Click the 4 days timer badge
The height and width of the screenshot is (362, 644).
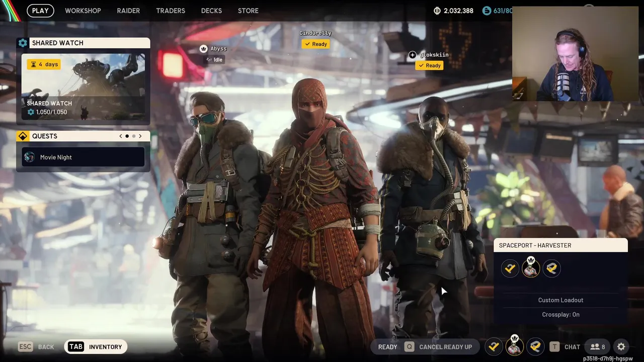pyautogui.click(x=44, y=64)
